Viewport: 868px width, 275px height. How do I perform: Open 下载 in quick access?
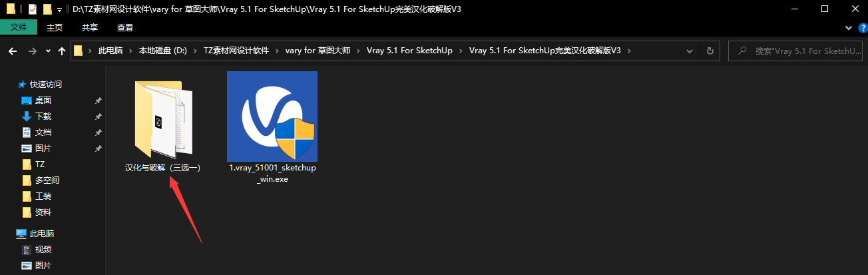[x=43, y=117]
